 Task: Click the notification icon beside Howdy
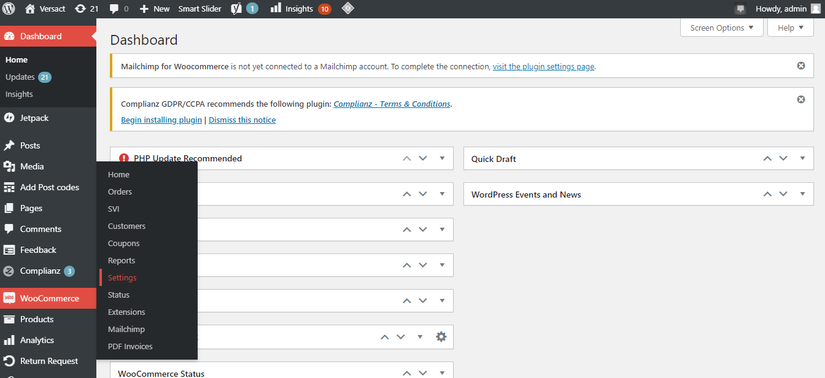click(x=741, y=9)
